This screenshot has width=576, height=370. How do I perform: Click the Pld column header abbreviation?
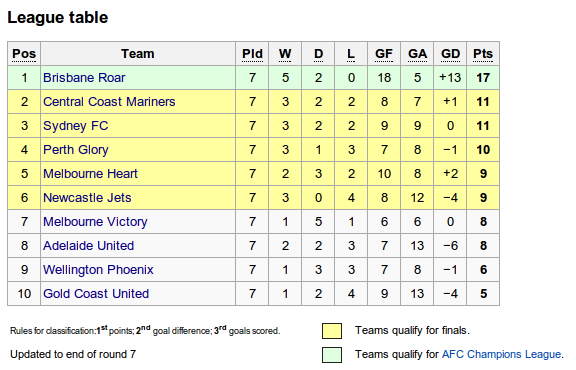tap(252, 54)
